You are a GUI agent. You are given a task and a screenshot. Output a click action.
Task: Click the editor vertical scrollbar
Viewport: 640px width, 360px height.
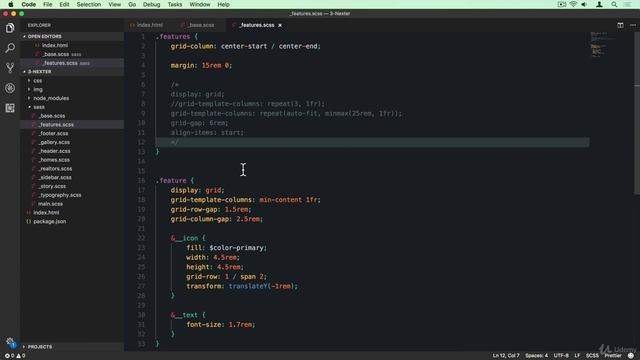(637, 113)
